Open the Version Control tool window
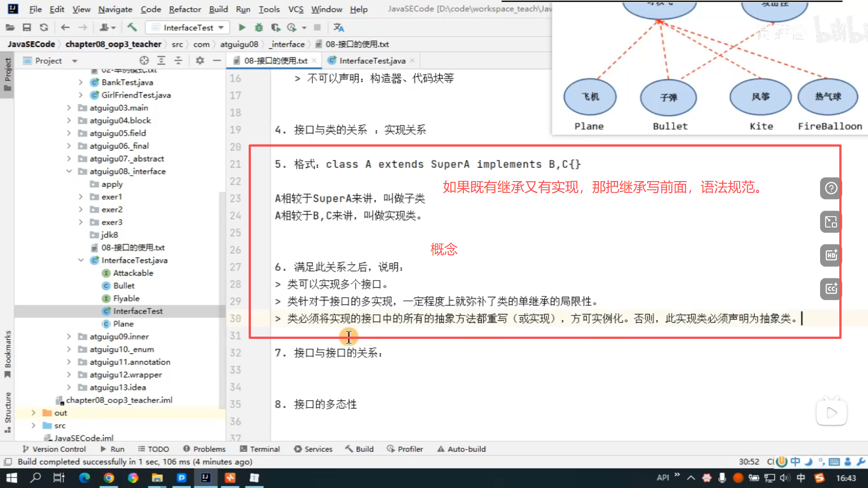This screenshot has height=488, width=868. (x=54, y=449)
